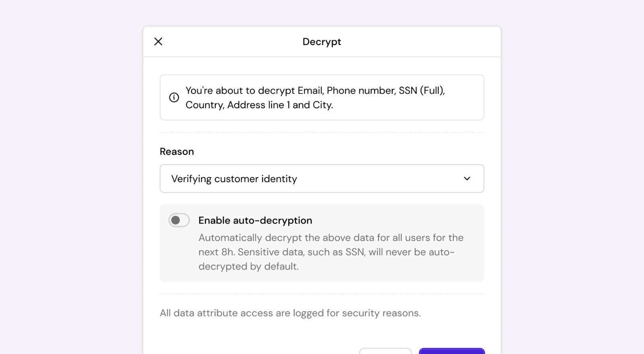
Task: Select the info symbol next to the decrypt warning
Action: click(x=173, y=97)
